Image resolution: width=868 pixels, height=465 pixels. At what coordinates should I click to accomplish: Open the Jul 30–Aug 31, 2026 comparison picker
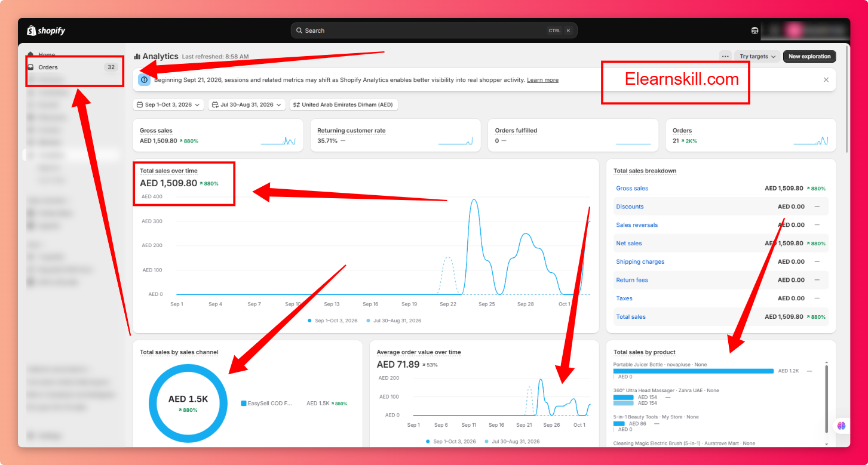click(x=247, y=104)
